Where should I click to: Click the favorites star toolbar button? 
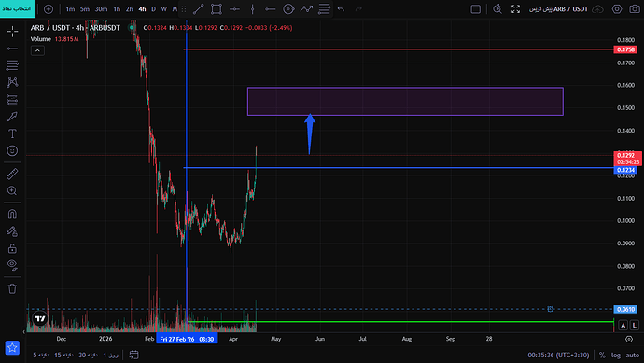12,348
